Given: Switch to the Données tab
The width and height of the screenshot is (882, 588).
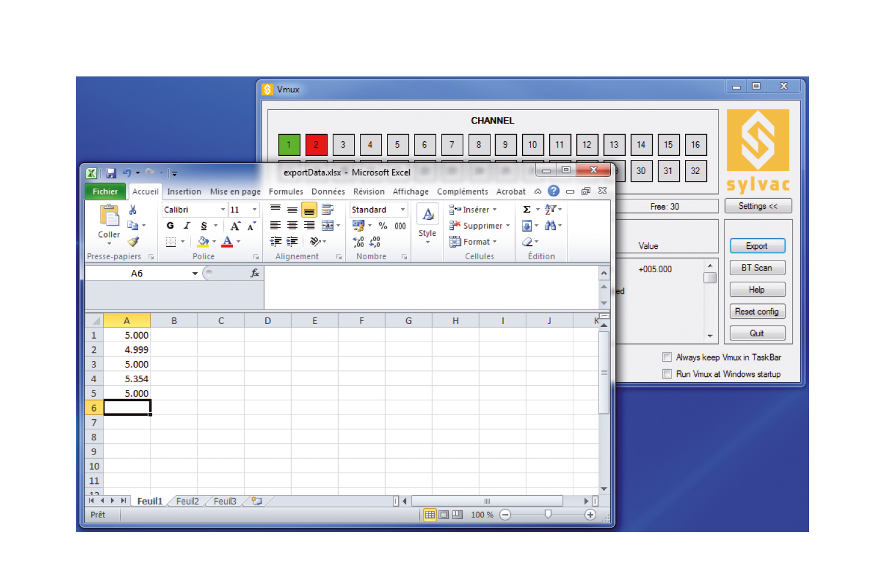Looking at the screenshot, I should [x=328, y=192].
